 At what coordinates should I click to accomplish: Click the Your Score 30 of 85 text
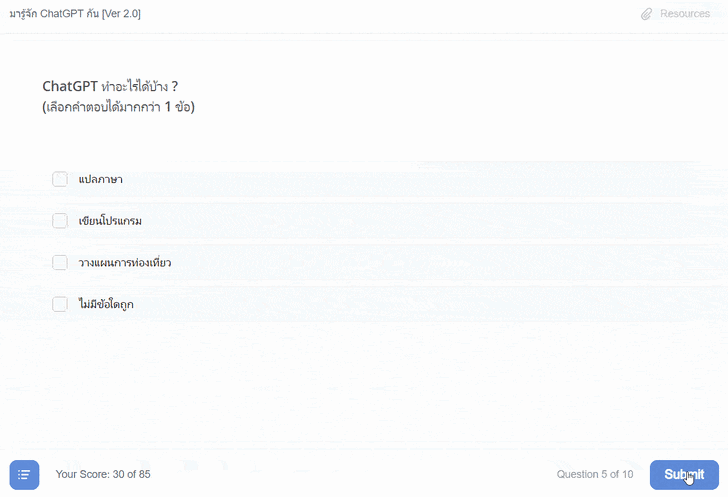103,474
